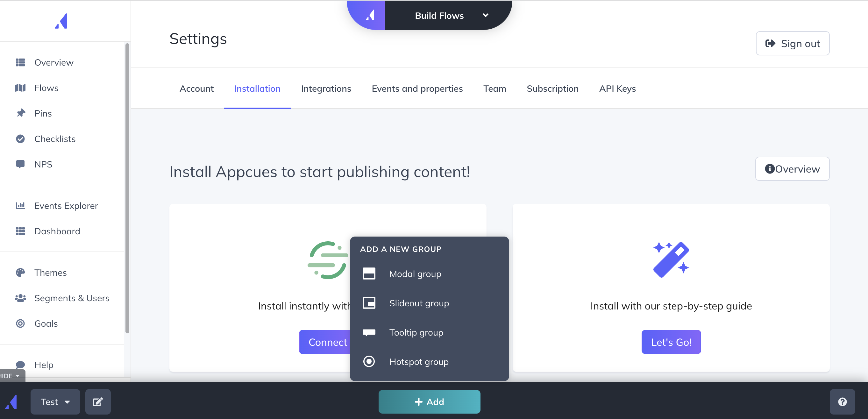Switch to the Integrations tab
Image resolution: width=868 pixels, height=419 pixels.
pos(326,89)
